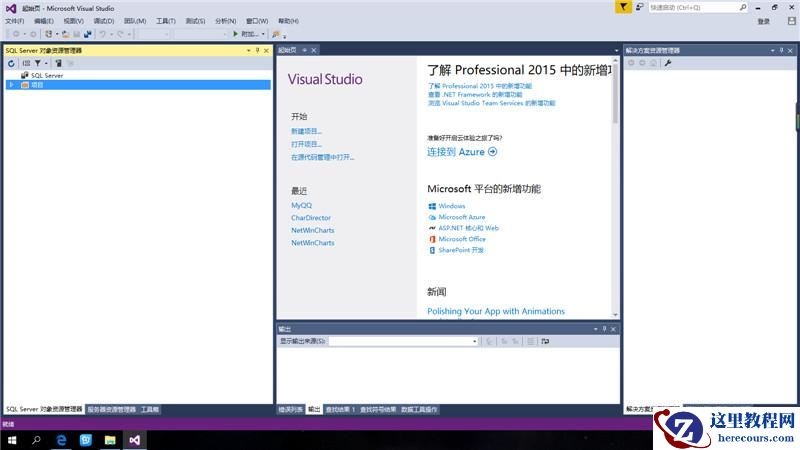The height and width of the screenshot is (450, 800).
Task: Launch Microsoft Edge from taskbar
Action: [x=61, y=440]
